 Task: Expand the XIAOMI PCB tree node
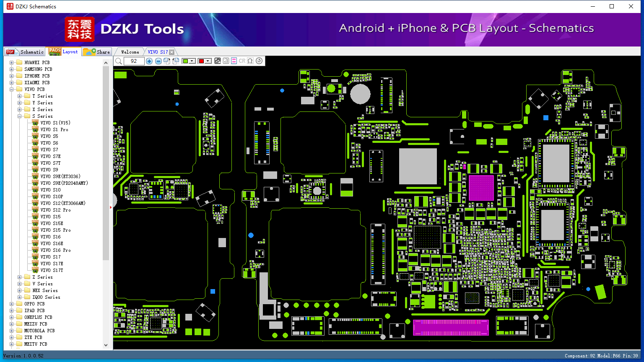(12, 83)
